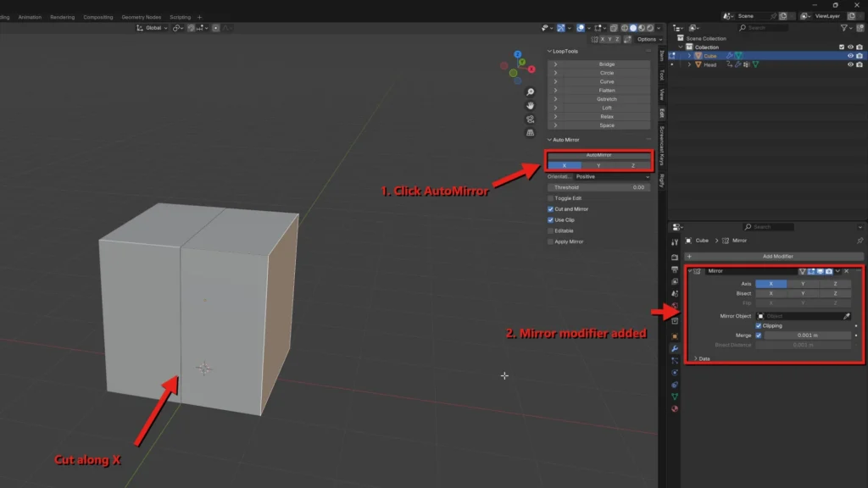Select rendered shading mode icon
This screenshot has height=488, width=868.
(650, 28)
